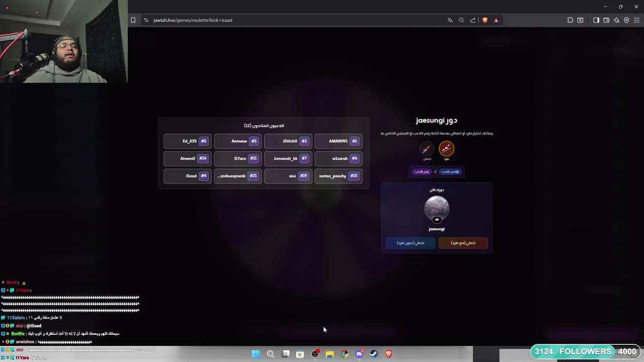Viewport: 644px width, 362px height.
Task: Select player aiui #19
Action: pos(288,176)
